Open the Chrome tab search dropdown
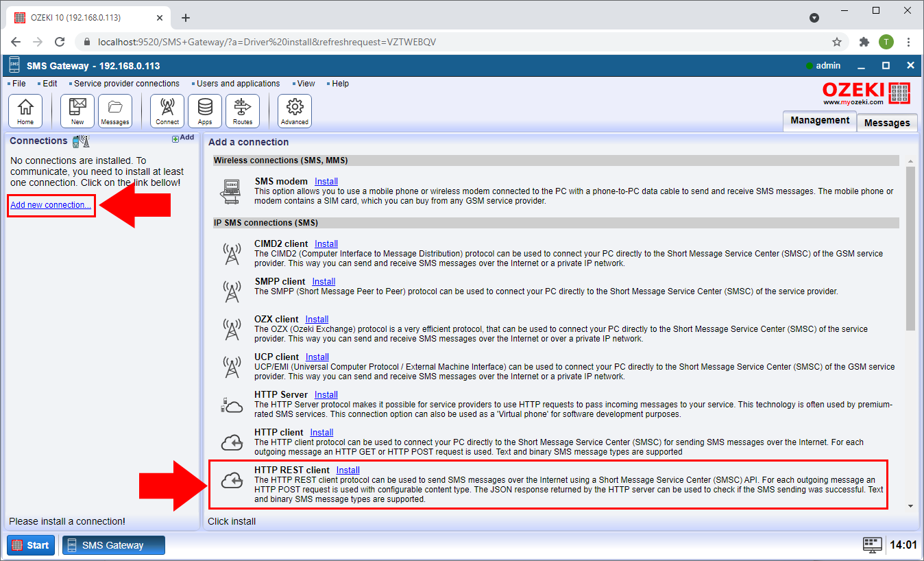 pyautogui.click(x=814, y=18)
